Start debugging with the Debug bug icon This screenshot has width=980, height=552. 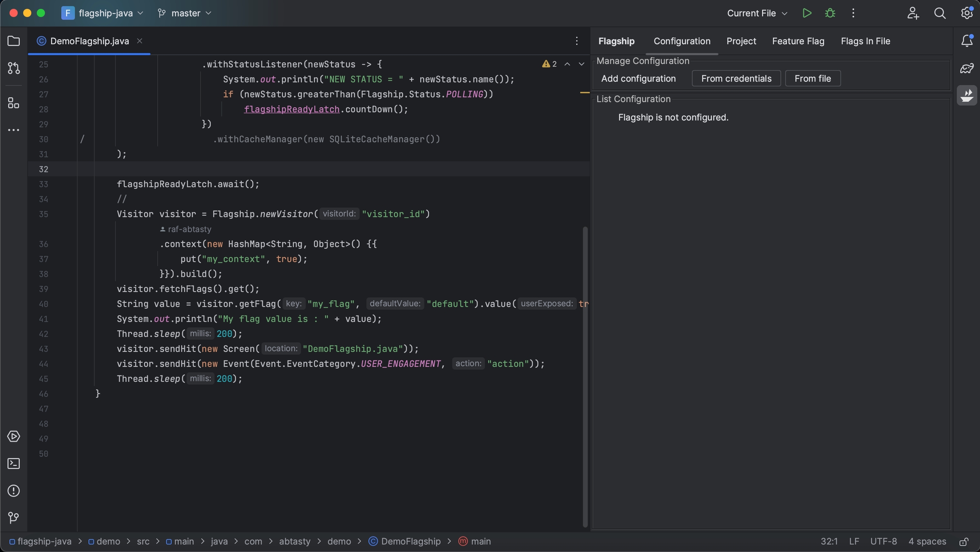[x=830, y=13]
